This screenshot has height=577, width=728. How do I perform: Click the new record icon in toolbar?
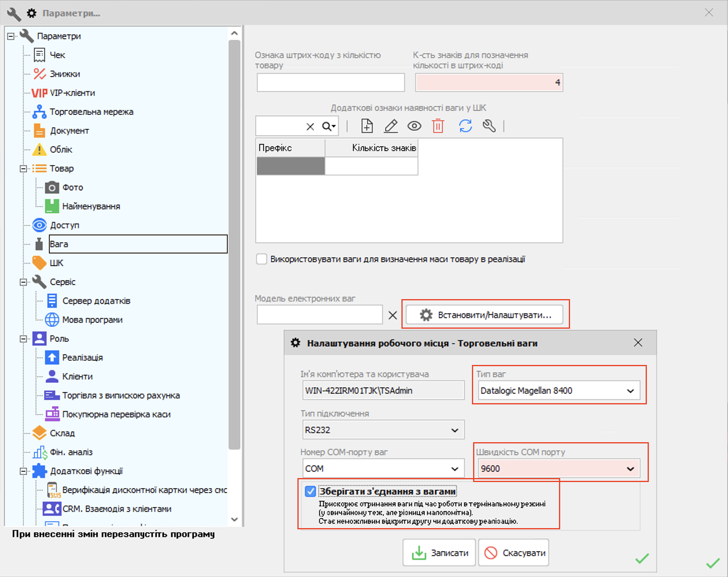click(367, 126)
